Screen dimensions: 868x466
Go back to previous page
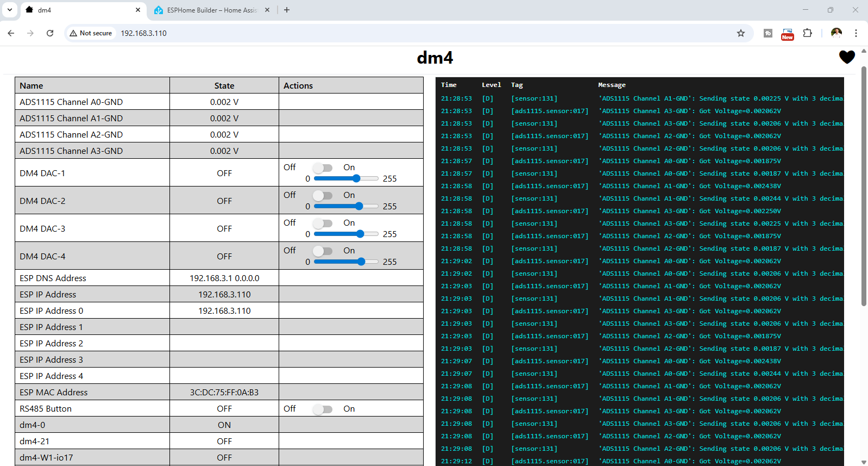tap(11, 33)
